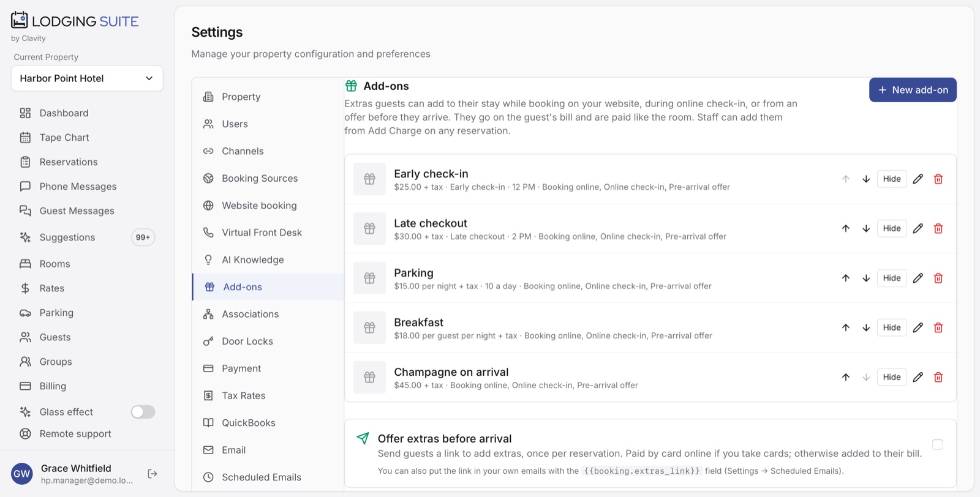This screenshot has height=497, width=980.
Task: Open the Breakfast add-on thumbnail
Action: pos(369,328)
